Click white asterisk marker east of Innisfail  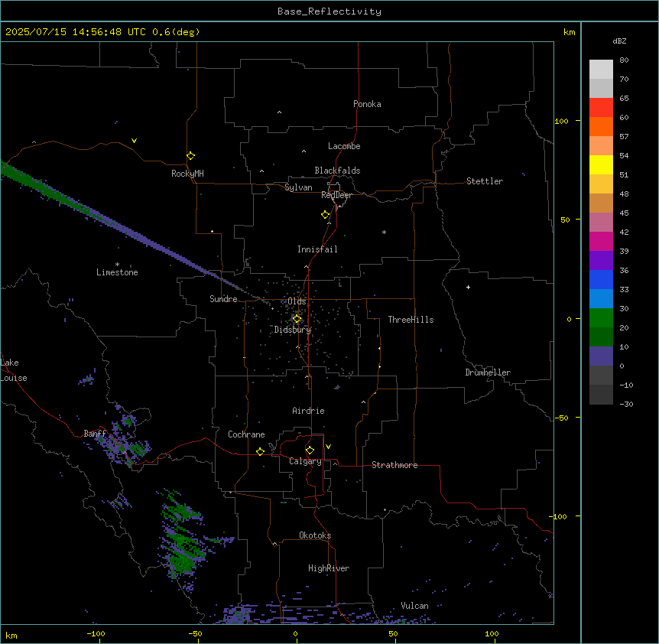click(x=384, y=232)
